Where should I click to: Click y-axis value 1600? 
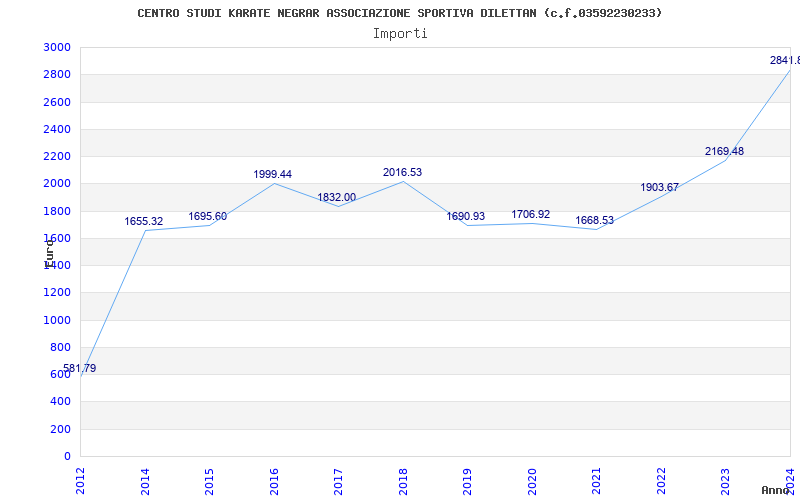coord(57,238)
